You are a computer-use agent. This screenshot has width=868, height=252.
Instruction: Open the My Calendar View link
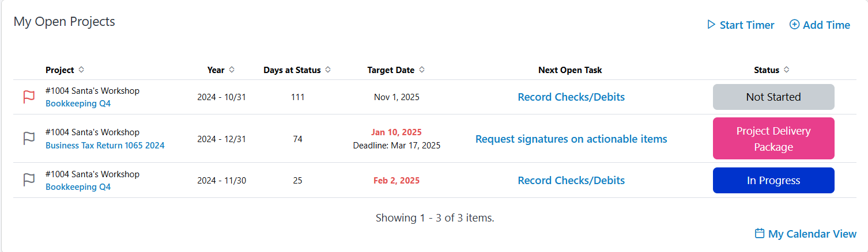[x=812, y=234]
